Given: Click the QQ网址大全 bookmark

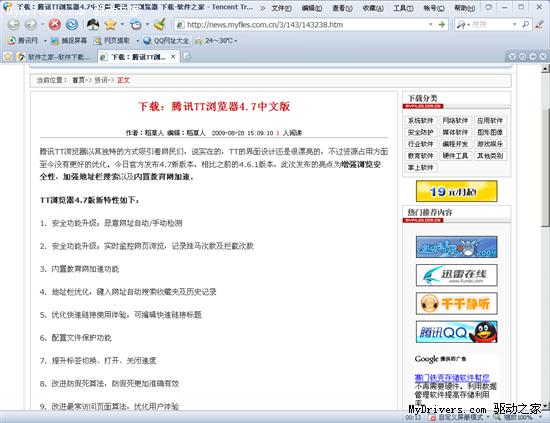Looking at the screenshot, I should pyautogui.click(x=167, y=41).
